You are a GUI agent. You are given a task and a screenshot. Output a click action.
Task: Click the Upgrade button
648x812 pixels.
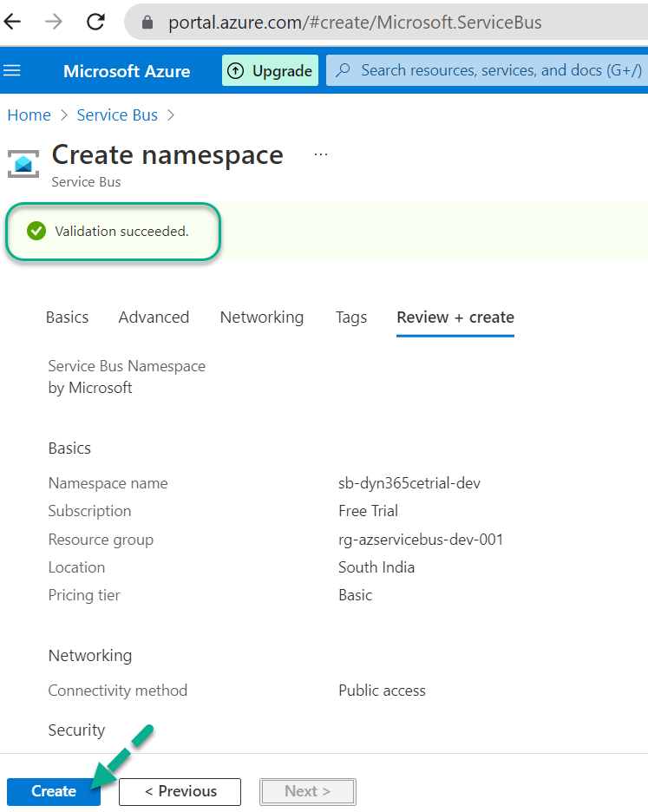[270, 70]
